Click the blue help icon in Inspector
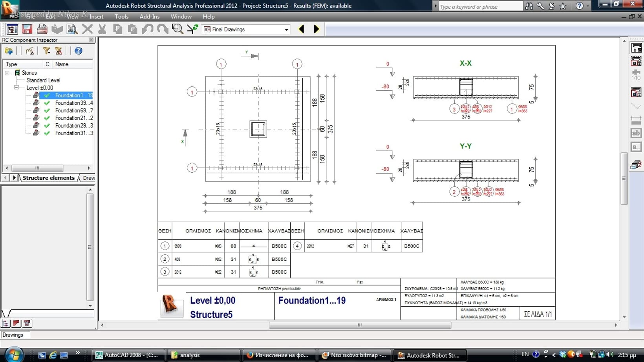The height and width of the screenshot is (362, 644). 79,51
